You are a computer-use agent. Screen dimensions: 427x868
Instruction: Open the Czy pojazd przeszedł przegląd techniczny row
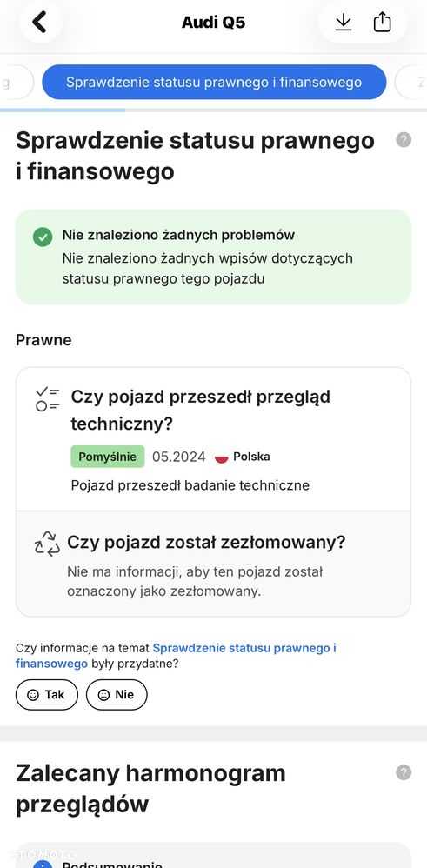click(213, 439)
